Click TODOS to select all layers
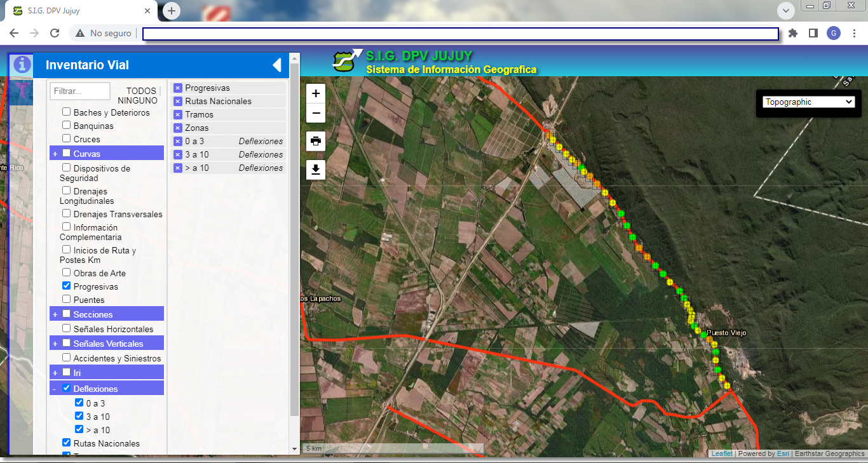This screenshot has height=463, width=868. (x=141, y=91)
